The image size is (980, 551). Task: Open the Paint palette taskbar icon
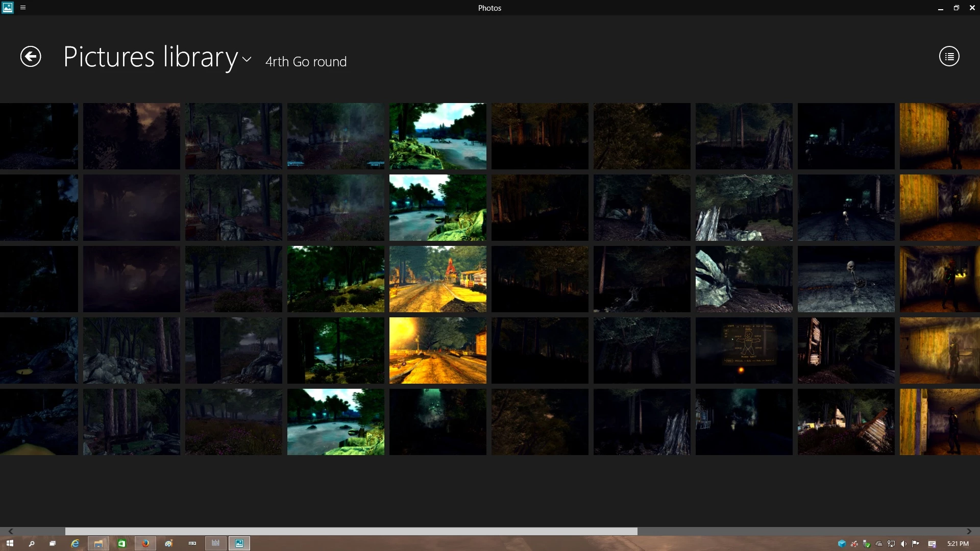[169, 543]
